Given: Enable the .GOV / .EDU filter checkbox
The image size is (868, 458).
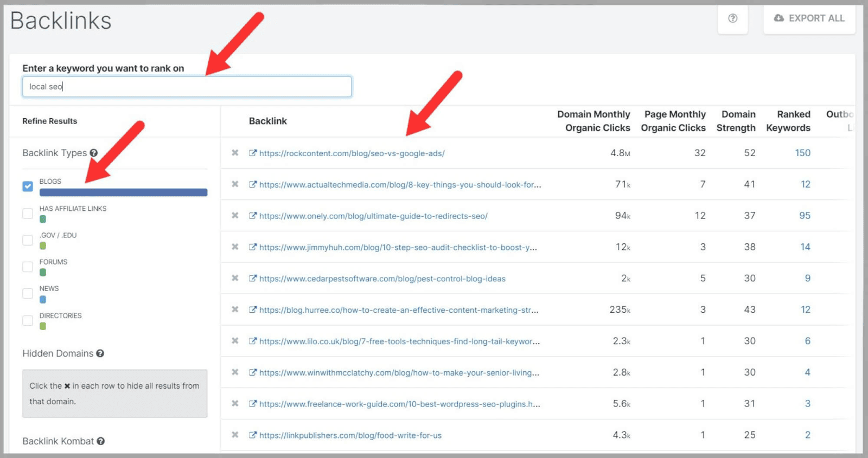Looking at the screenshot, I should pos(27,240).
